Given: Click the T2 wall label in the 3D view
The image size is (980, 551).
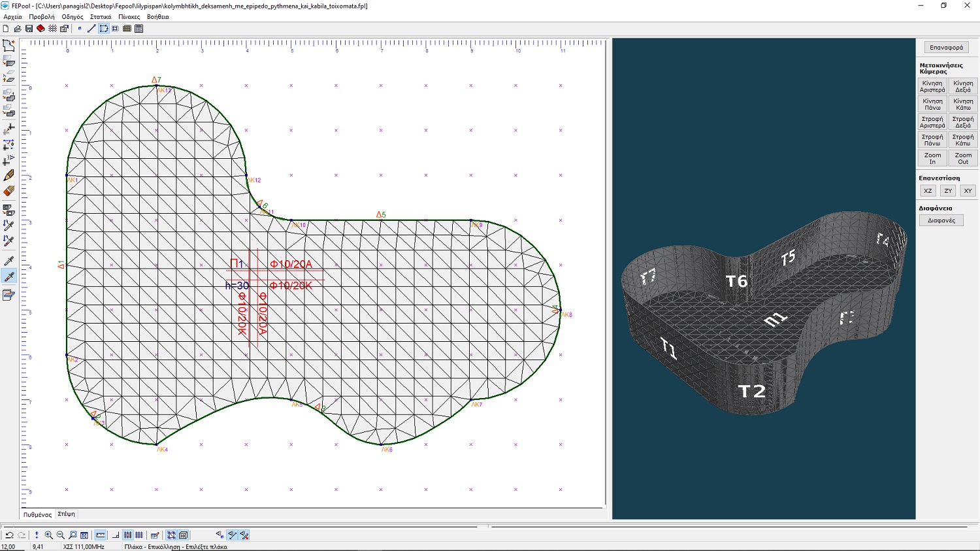Looking at the screenshot, I should (x=751, y=392).
